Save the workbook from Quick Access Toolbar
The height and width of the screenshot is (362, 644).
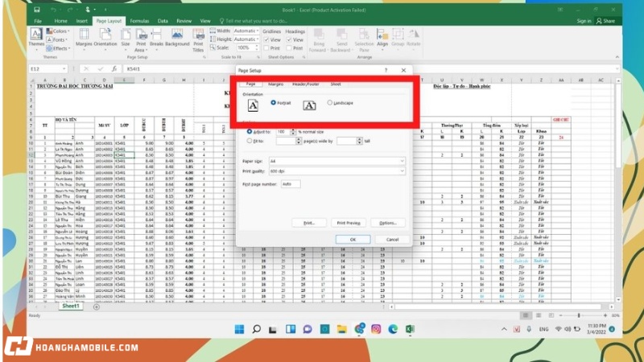tap(36, 10)
